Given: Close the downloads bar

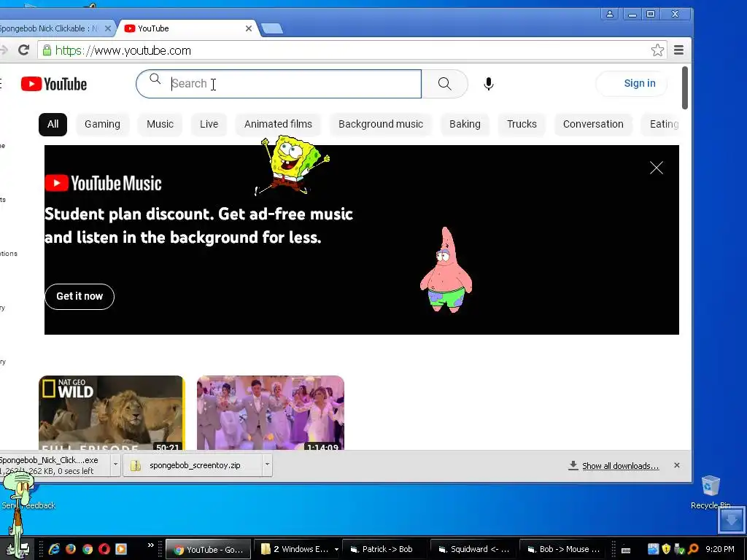Looking at the screenshot, I should pos(677,465).
